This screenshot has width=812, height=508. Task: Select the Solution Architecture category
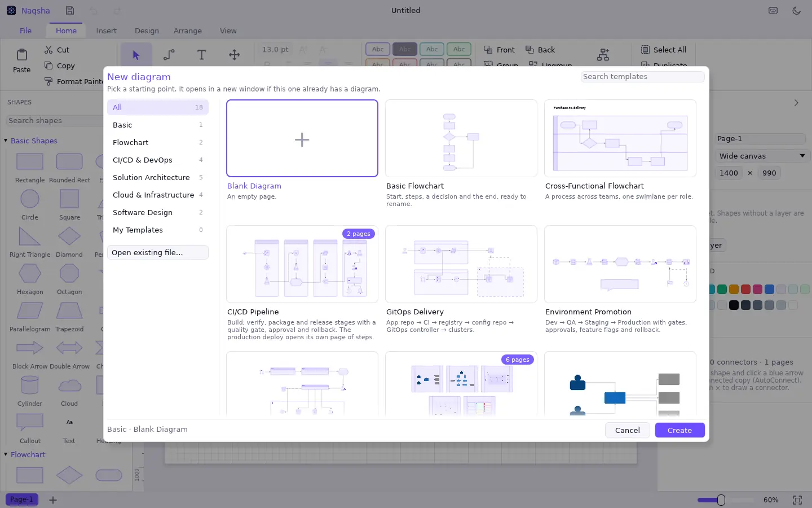(x=158, y=177)
